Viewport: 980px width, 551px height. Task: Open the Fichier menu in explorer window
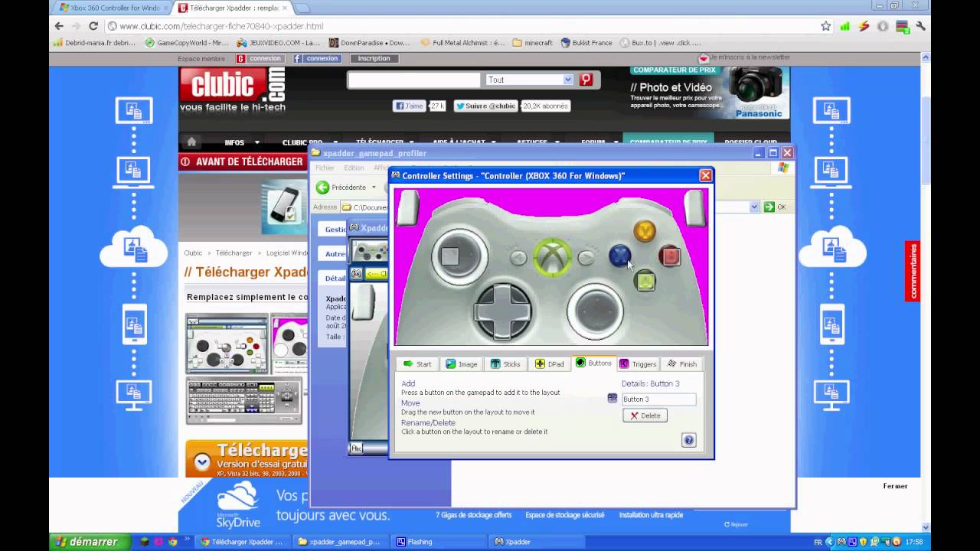tap(325, 168)
